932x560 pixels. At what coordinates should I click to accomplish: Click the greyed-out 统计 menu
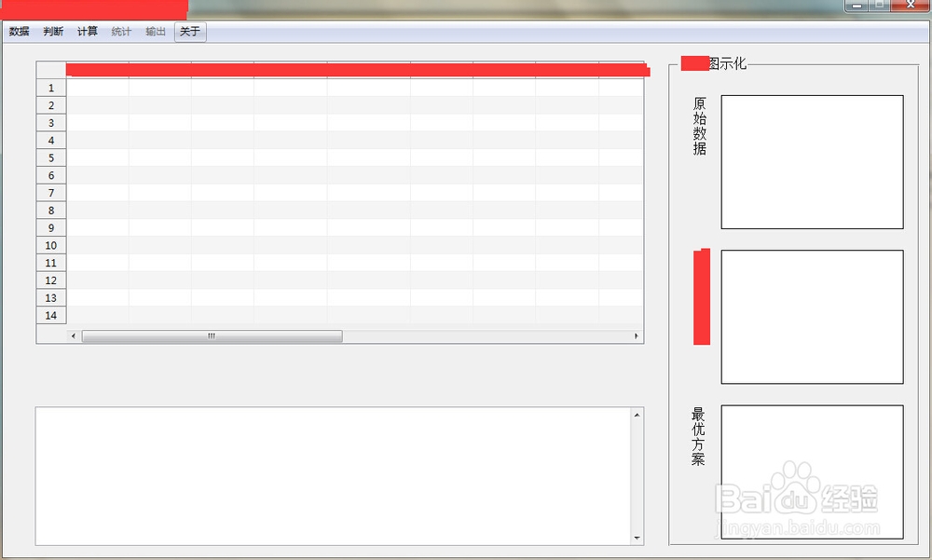tap(121, 32)
